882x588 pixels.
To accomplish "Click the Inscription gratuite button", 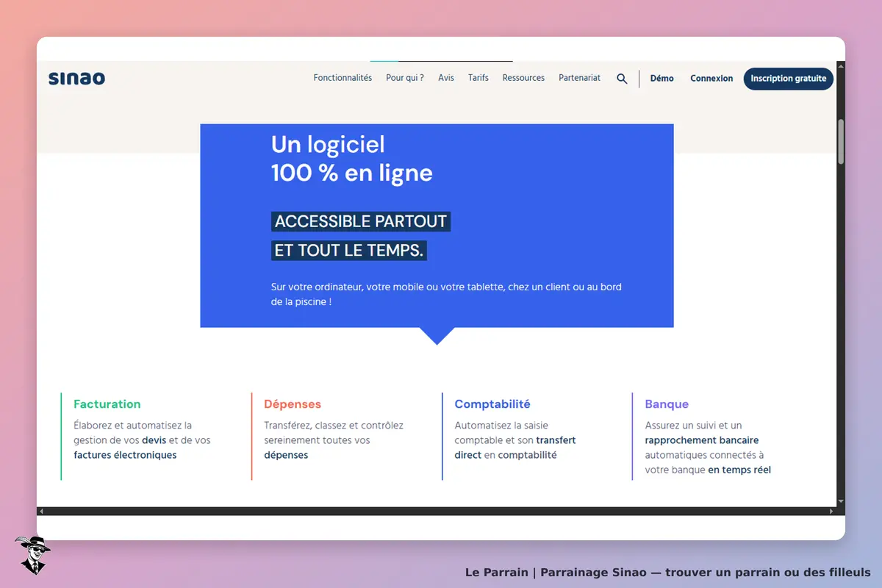I will click(789, 79).
